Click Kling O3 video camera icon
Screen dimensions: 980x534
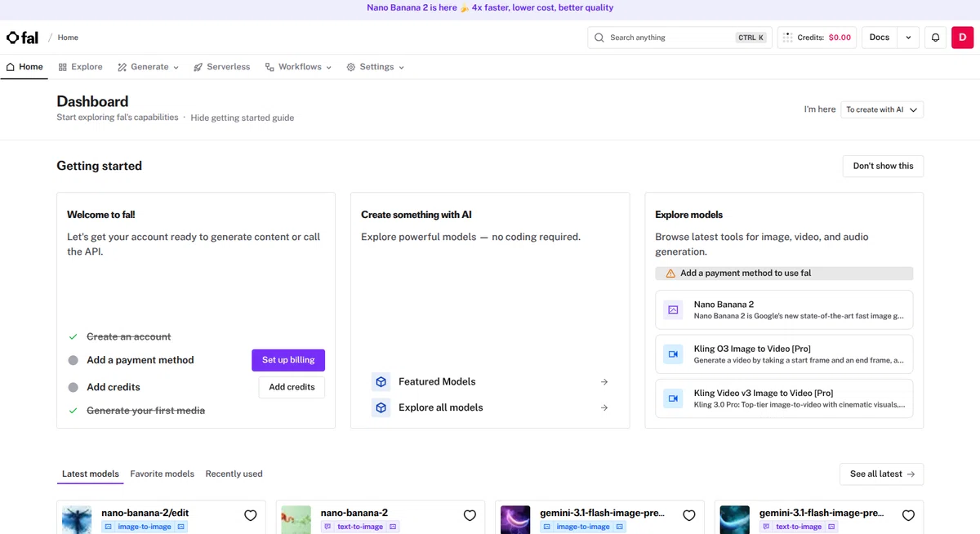673,354
